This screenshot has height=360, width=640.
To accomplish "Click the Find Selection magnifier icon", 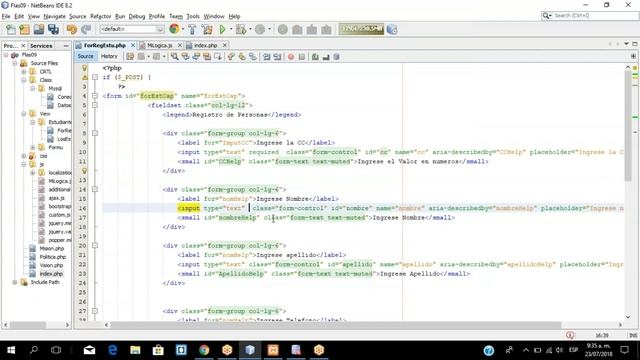I will point(174,57).
